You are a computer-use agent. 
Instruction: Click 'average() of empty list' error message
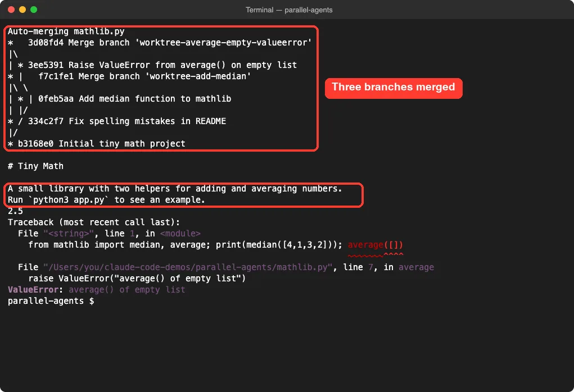[126, 290]
